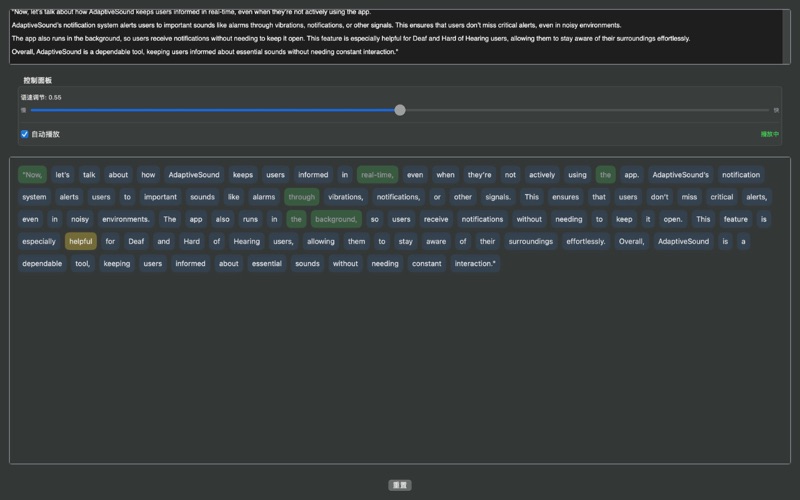Select the word chip "feature"
Screen dimensions: 800x500
click(x=735, y=219)
